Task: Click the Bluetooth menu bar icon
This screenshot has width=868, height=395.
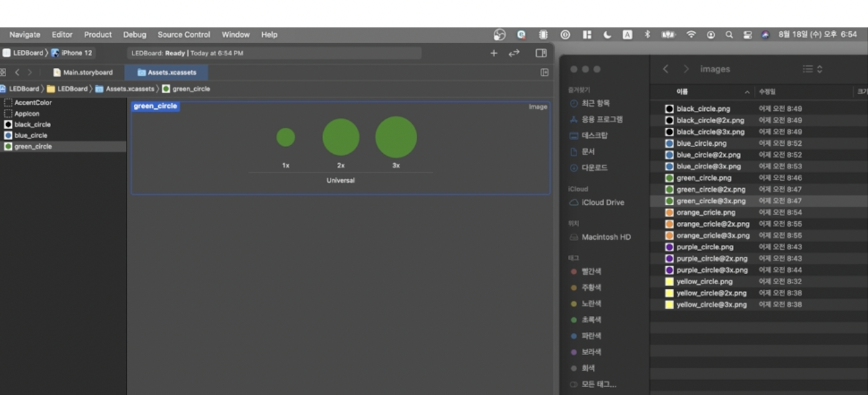Action: tap(648, 35)
